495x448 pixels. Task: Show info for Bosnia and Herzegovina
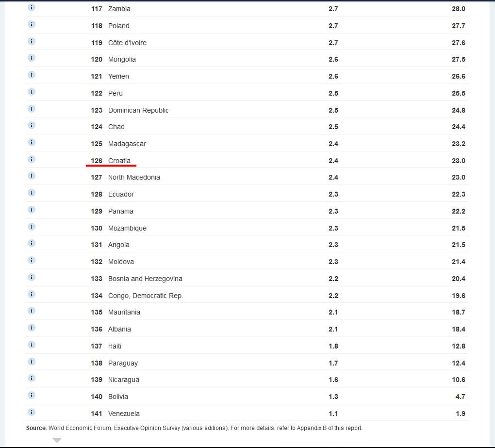(32, 277)
